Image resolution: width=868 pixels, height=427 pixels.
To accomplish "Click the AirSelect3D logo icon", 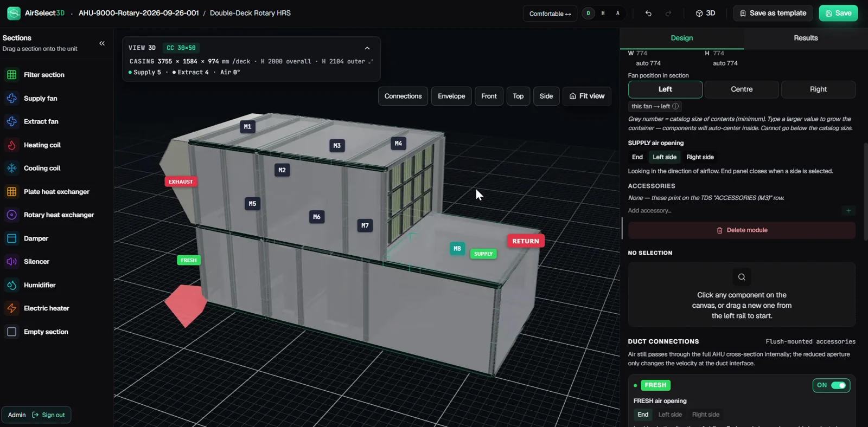I will (14, 13).
